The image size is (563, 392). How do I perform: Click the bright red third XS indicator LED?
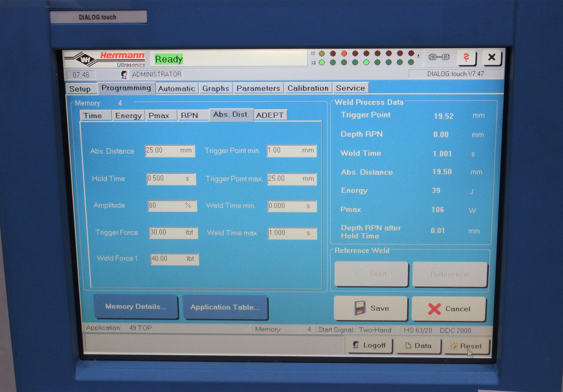(x=344, y=53)
